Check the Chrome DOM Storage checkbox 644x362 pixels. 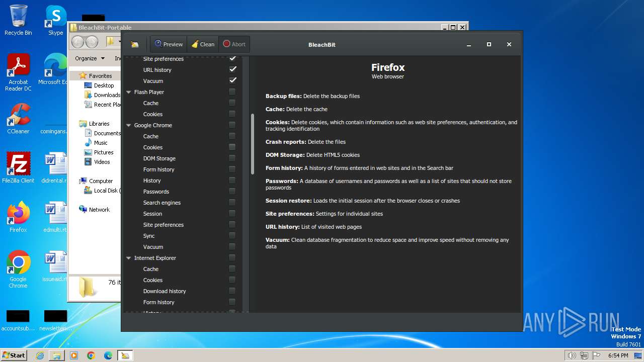click(x=232, y=158)
